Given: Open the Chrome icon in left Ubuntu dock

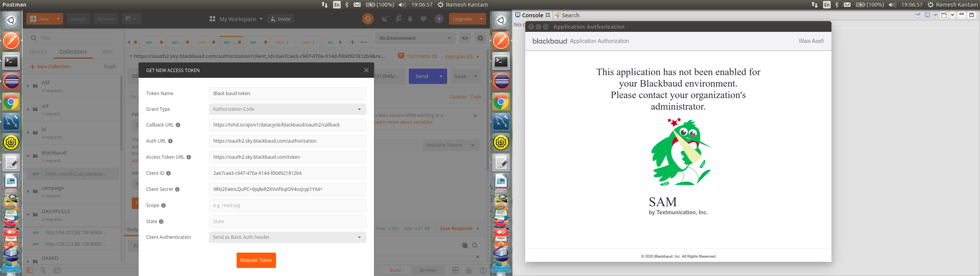Looking at the screenshot, I should click(x=11, y=102).
